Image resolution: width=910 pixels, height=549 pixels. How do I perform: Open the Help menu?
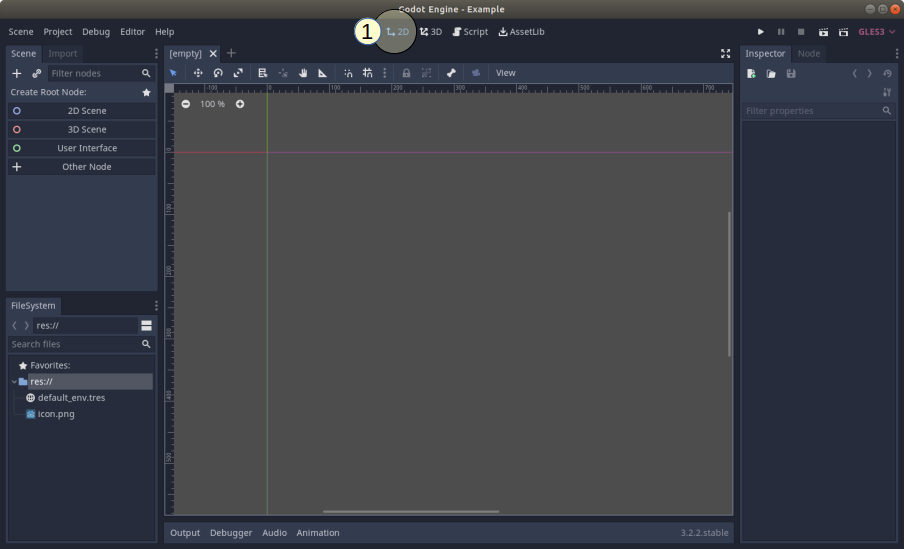[164, 32]
